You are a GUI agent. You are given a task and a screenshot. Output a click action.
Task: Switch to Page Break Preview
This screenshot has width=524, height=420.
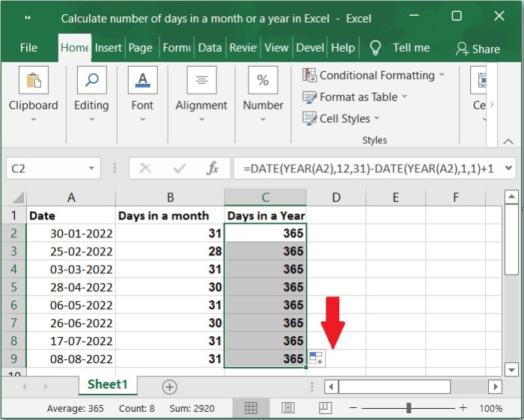pyautogui.click(x=325, y=408)
